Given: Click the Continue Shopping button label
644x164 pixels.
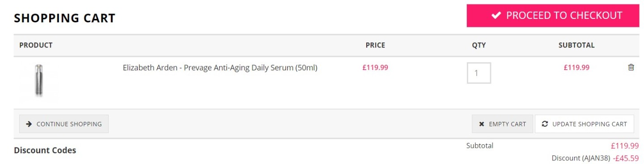Looking at the screenshot, I should 69,124.
